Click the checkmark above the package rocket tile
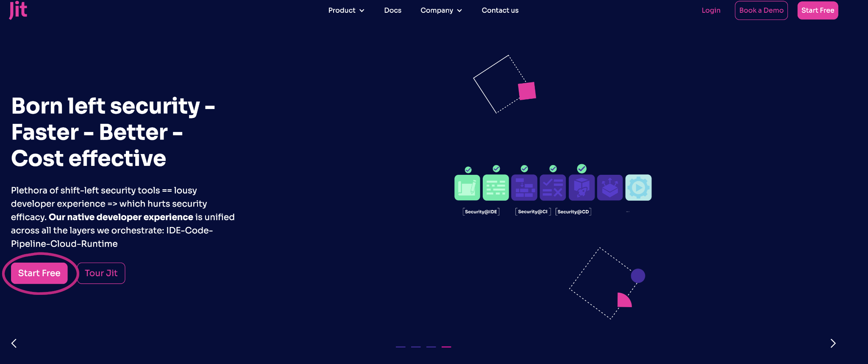This screenshot has width=868, height=364. coord(582,168)
